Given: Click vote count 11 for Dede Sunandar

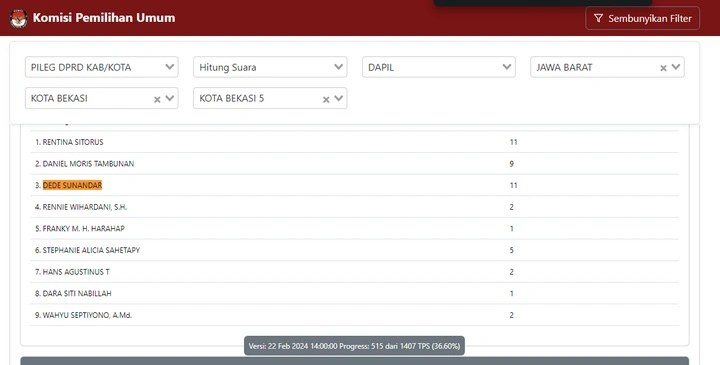Looking at the screenshot, I should [x=513, y=185].
